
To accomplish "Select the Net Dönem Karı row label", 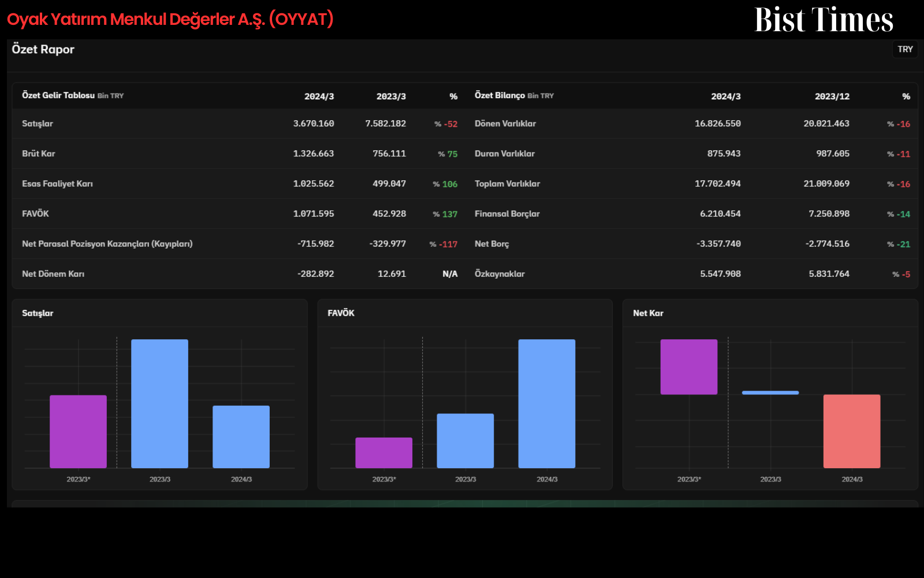I will [53, 274].
